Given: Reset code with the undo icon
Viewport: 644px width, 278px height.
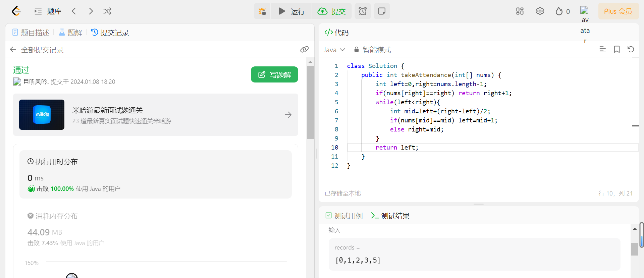Looking at the screenshot, I should click(631, 50).
